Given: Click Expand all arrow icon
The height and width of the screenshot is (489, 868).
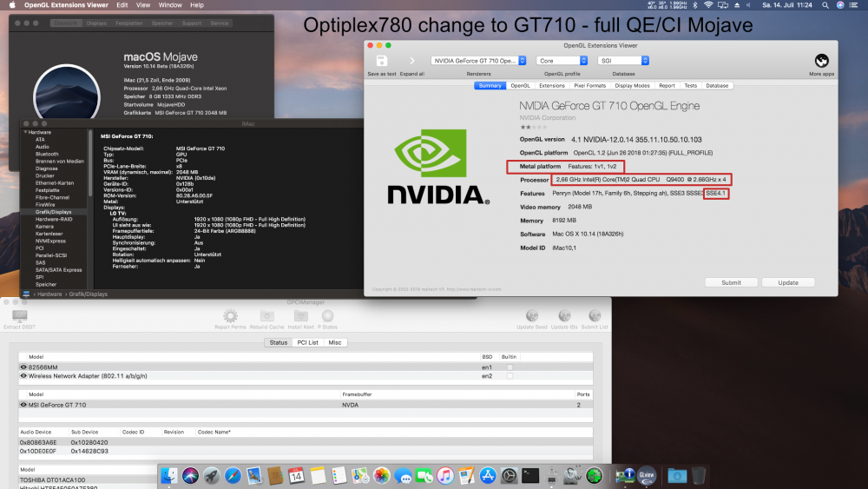Looking at the screenshot, I should coord(411,61).
